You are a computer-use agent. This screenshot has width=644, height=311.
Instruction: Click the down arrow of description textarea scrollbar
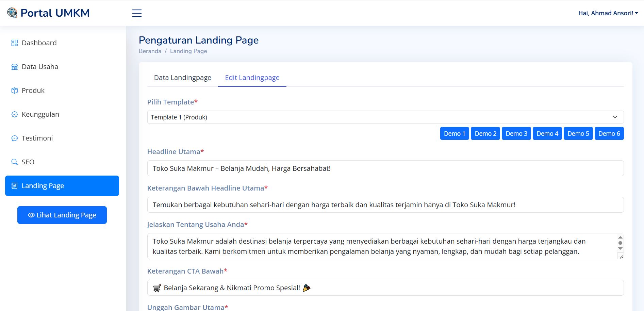tap(620, 249)
